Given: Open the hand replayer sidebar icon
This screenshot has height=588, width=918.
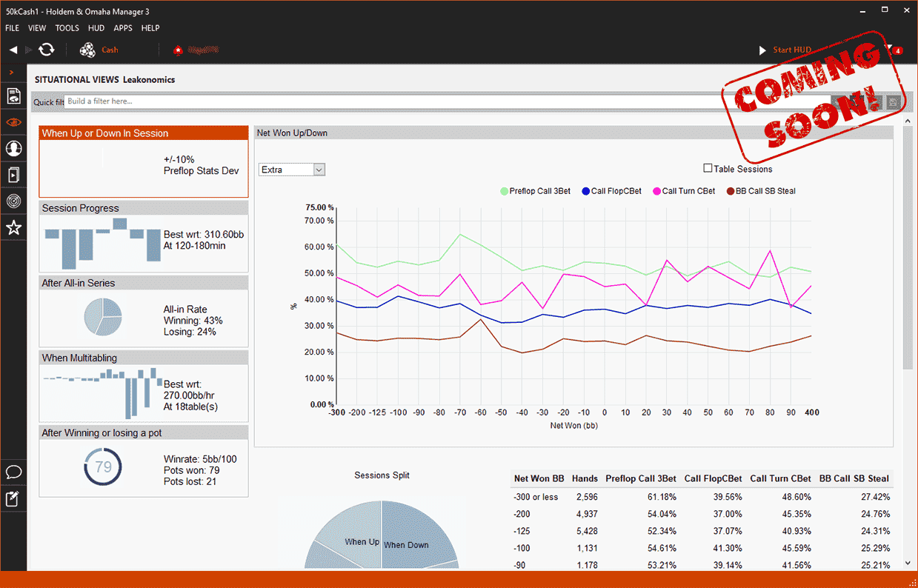Looking at the screenshot, I should pyautogui.click(x=13, y=176).
